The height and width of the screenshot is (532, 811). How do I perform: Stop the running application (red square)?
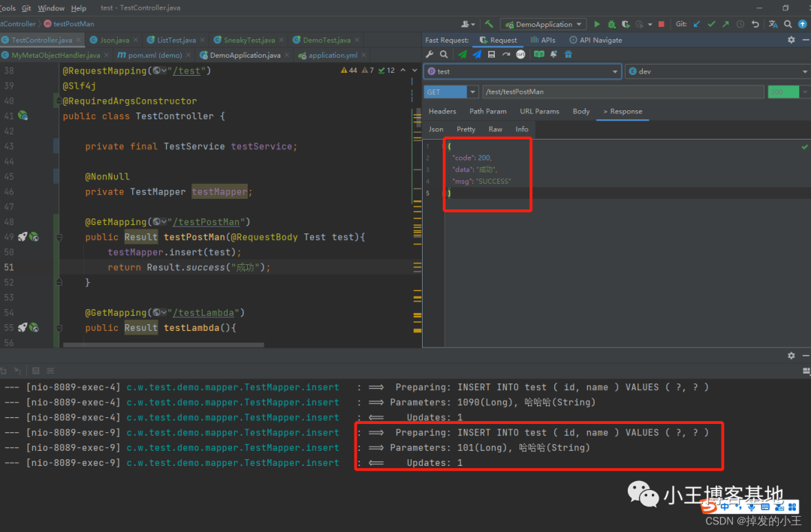click(x=661, y=24)
